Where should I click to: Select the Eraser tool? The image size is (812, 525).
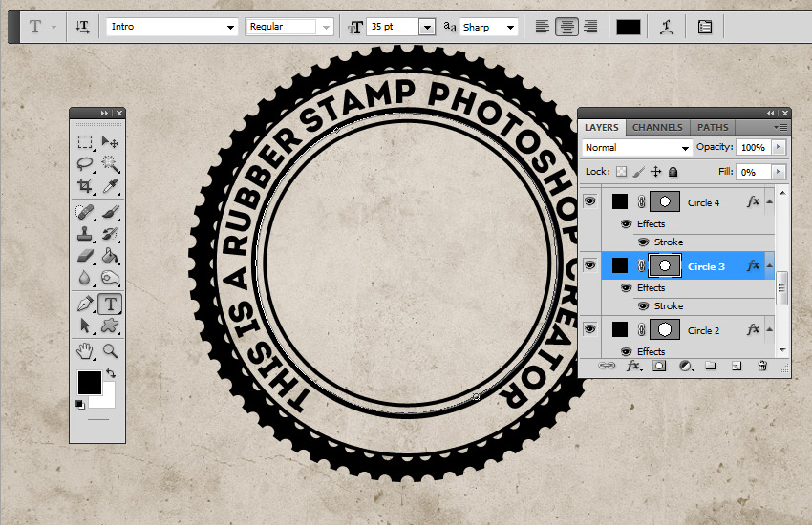(x=86, y=256)
